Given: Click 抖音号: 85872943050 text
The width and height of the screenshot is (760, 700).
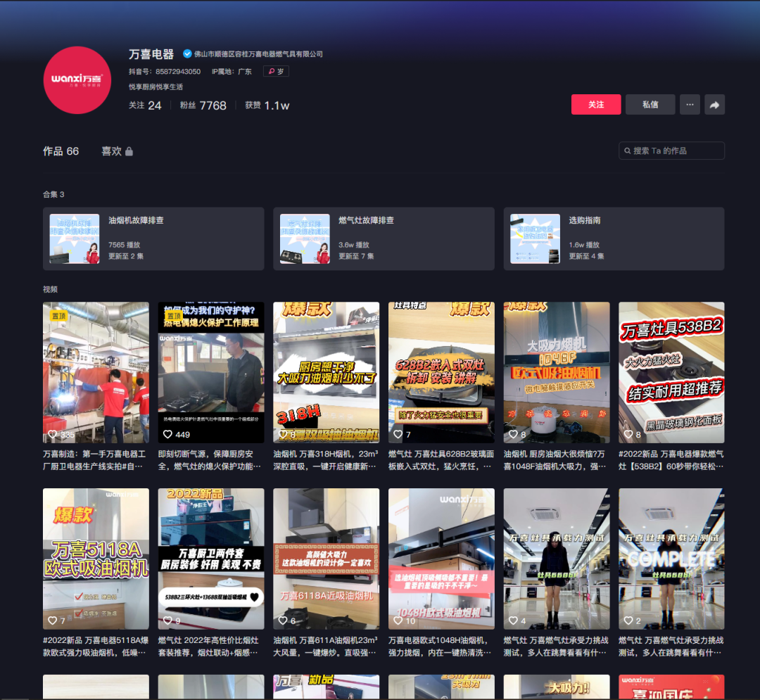Looking at the screenshot, I should 165,72.
